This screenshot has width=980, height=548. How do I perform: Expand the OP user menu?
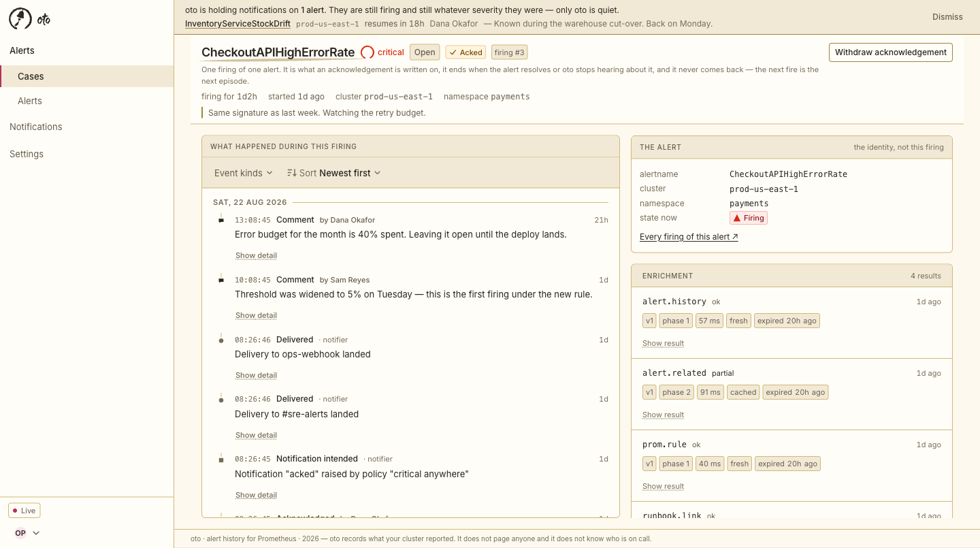[27, 533]
